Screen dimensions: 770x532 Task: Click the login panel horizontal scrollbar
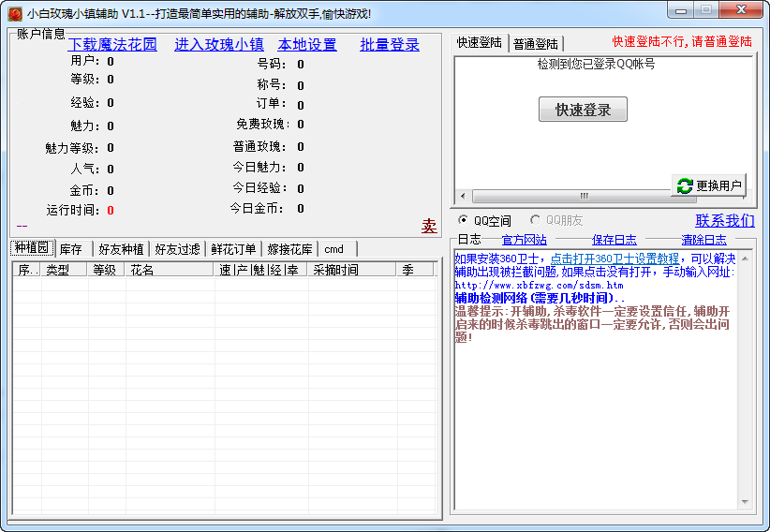click(581, 196)
